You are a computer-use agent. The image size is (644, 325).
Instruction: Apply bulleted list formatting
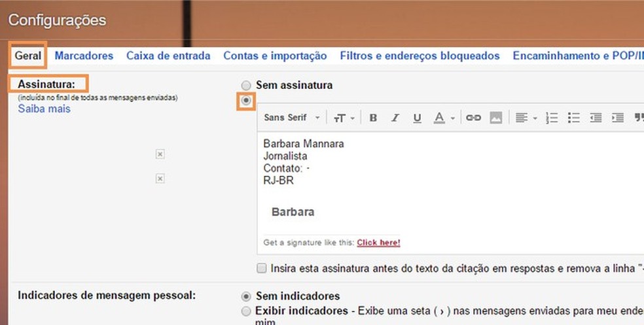pos(574,118)
